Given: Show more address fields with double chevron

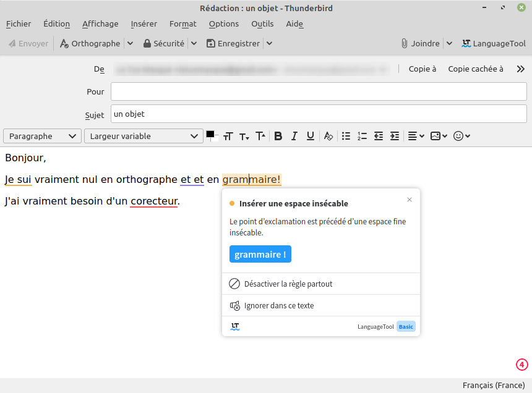Looking at the screenshot, I should [x=520, y=69].
